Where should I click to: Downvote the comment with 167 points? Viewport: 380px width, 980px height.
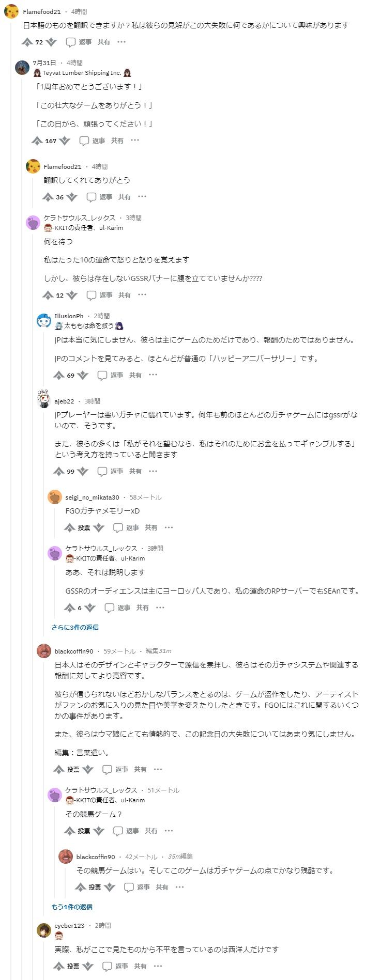(x=65, y=141)
